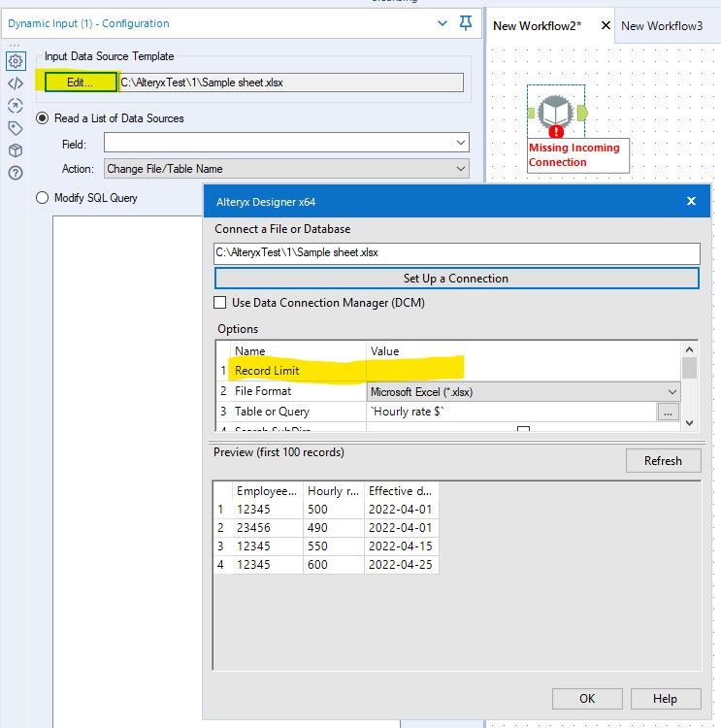Select preview cell 500
The image size is (721, 728).
tap(334, 510)
